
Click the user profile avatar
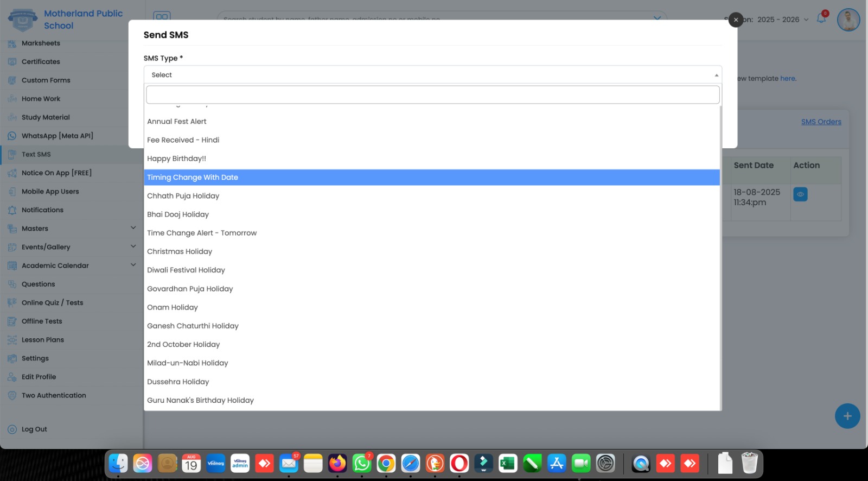pyautogui.click(x=848, y=20)
